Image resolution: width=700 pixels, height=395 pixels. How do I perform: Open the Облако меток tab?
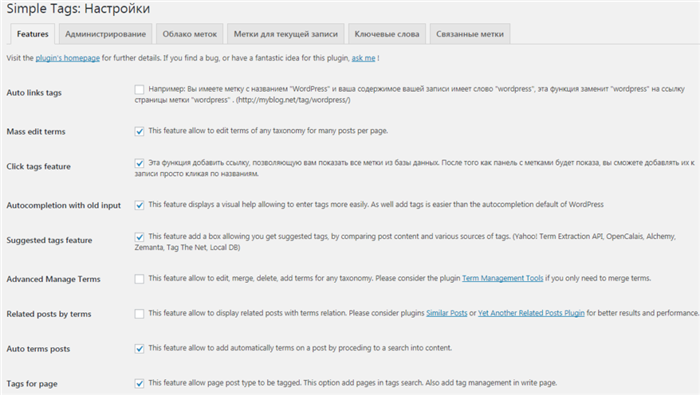click(x=190, y=34)
